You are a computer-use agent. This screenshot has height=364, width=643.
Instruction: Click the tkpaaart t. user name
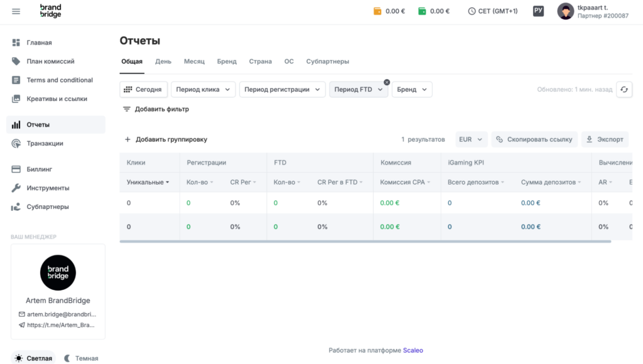(593, 8)
